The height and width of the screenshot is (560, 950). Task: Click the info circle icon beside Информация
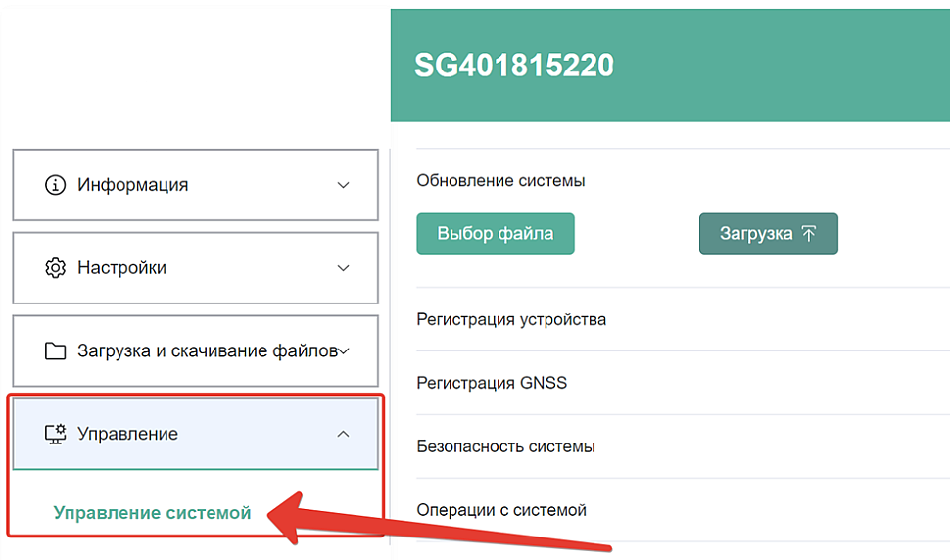[x=55, y=185]
